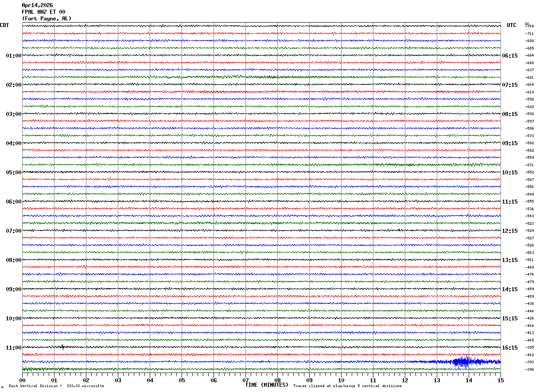This screenshot has width=536, height=392.
Task: Select the 04:00 CDT time label
Action: tap(13, 143)
